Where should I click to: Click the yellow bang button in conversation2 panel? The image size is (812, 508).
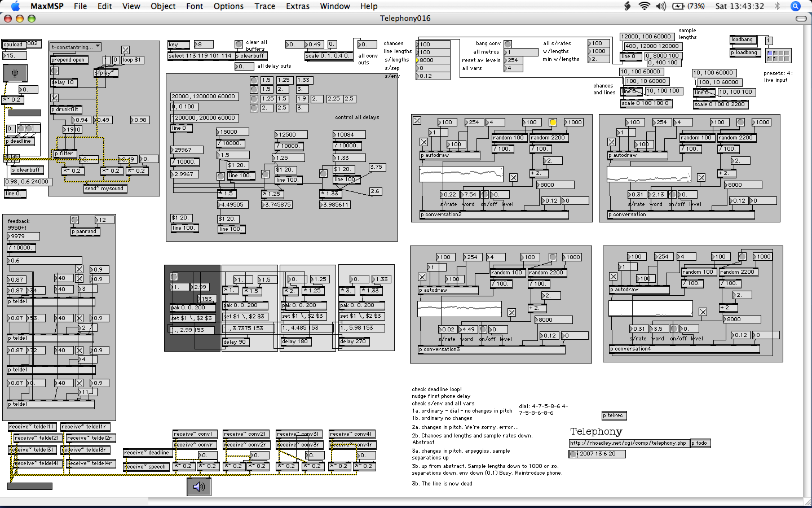click(x=553, y=122)
